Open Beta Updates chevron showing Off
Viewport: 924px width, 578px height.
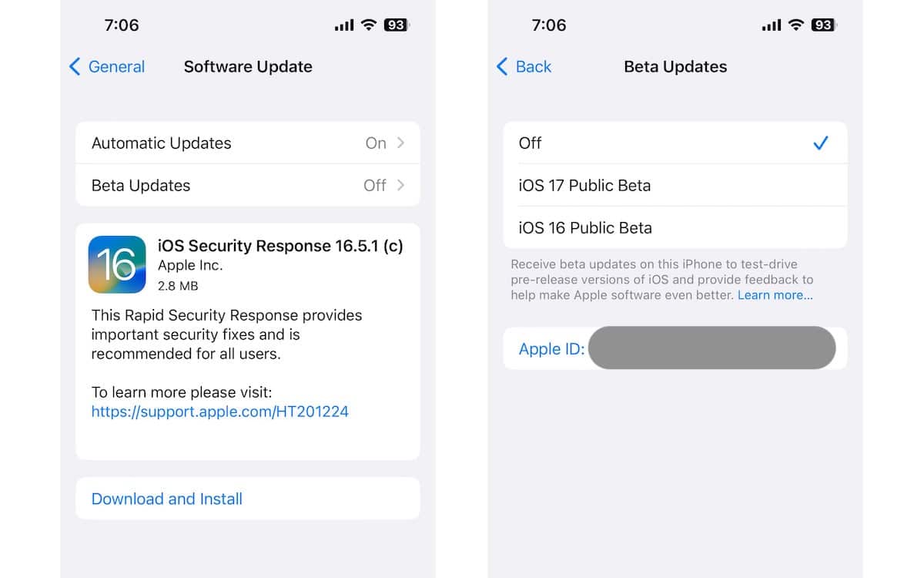(400, 185)
